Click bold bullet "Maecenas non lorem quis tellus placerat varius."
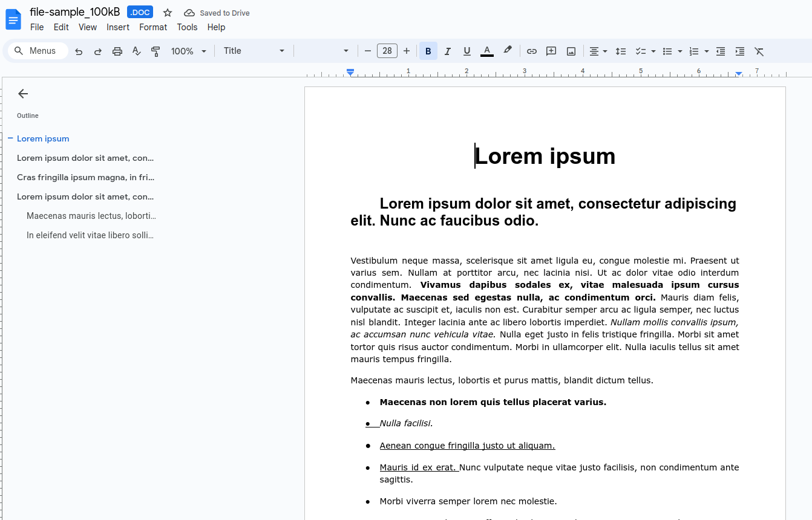Screen dimensions: 812x520 point(493,402)
